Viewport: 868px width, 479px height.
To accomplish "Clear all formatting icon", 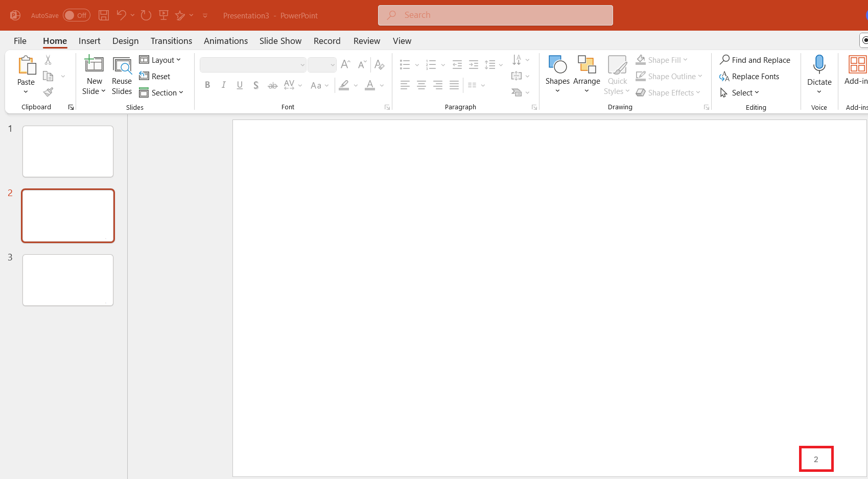I will click(x=379, y=64).
